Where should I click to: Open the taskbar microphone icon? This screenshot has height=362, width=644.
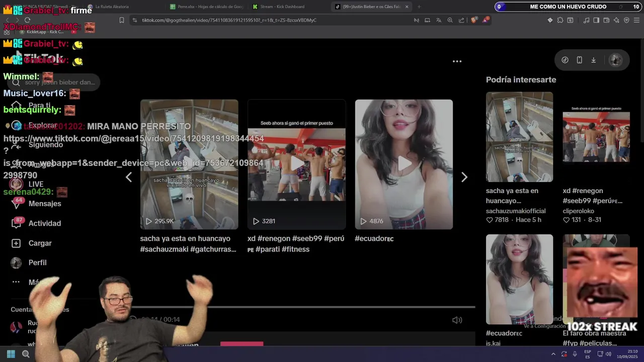tap(575, 354)
